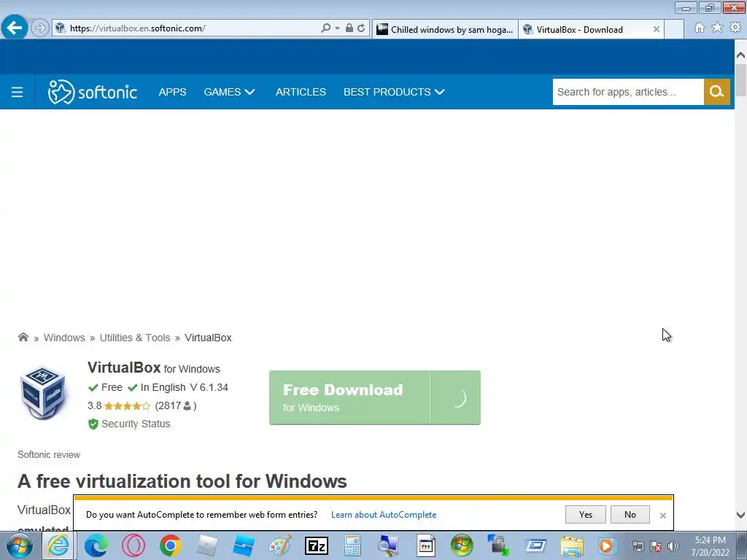Go back with the browser back arrow
The height and width of the screenshot is (560, 747).
point(15,28)
